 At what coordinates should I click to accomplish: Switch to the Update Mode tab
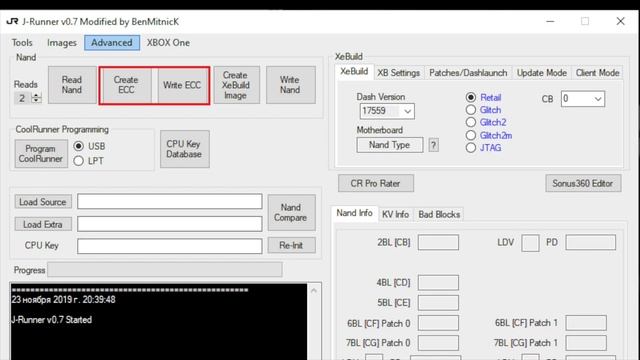[x=542, y=73]
